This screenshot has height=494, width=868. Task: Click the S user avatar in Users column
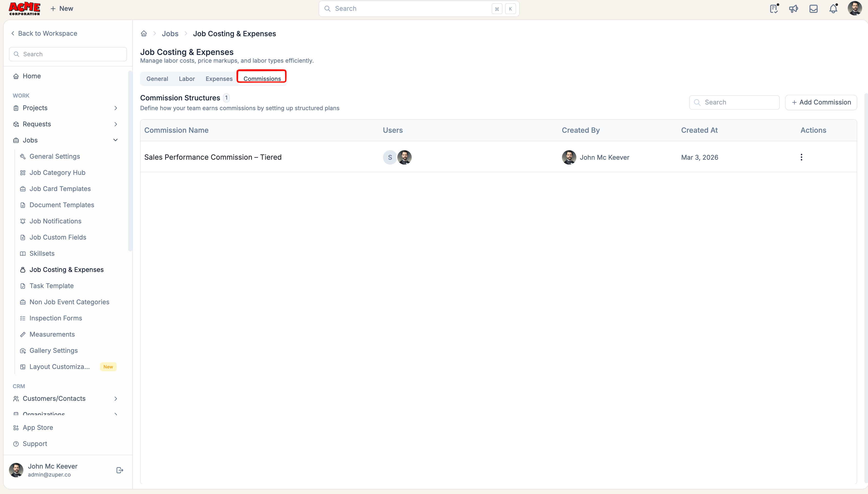(390, 157)
